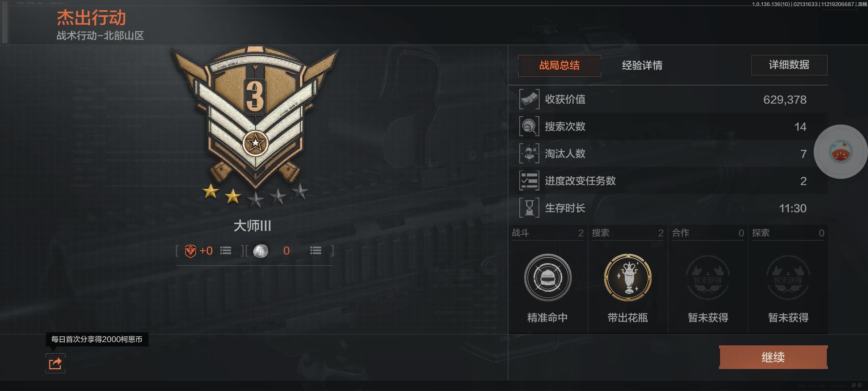Click the floating assistant bubble icon
The width and height of the screenshot is (868, 391).
(841, 152)
